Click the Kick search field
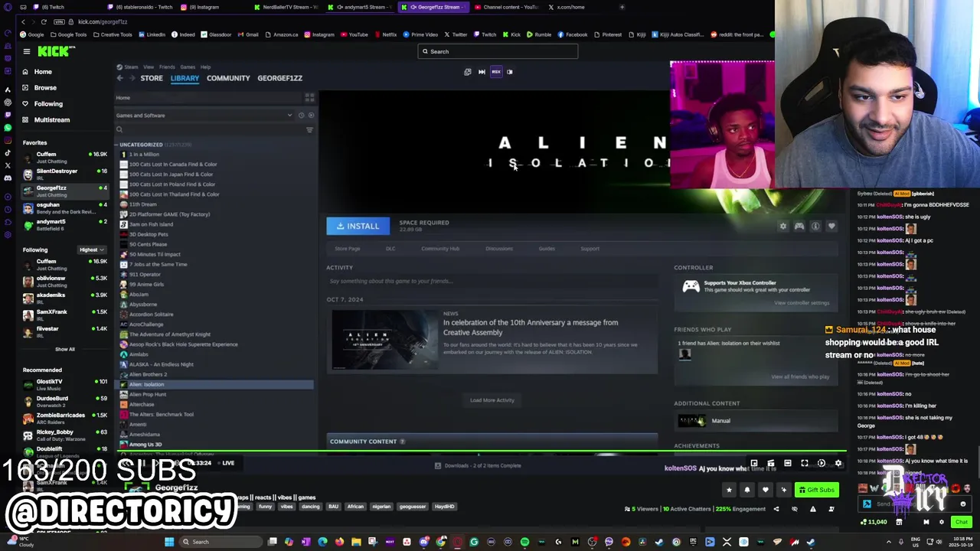This screenshot has height=551, width=980. click(498, 51)
